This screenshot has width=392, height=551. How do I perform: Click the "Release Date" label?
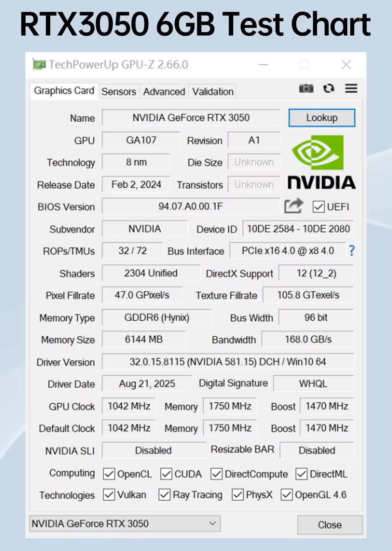[x=66, y=185]
